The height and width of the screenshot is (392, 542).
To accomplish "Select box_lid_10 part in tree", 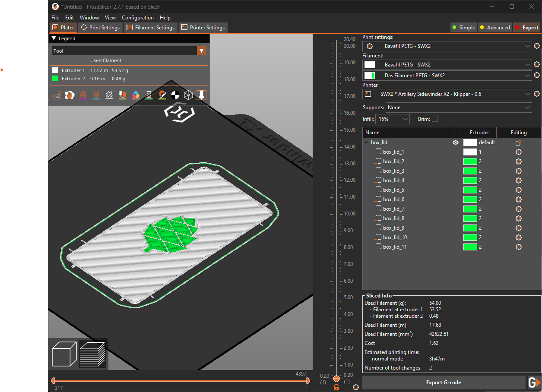I will coord(395,237).
